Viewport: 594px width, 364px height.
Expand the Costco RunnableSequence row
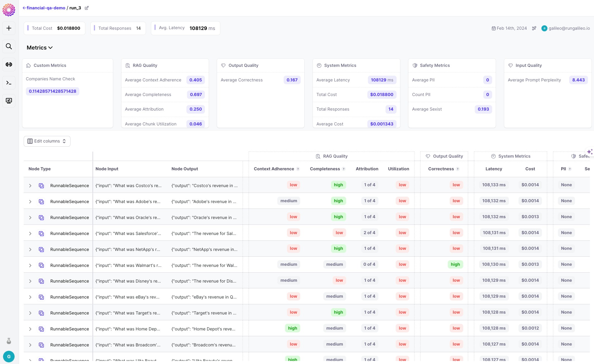pos(30,186)
